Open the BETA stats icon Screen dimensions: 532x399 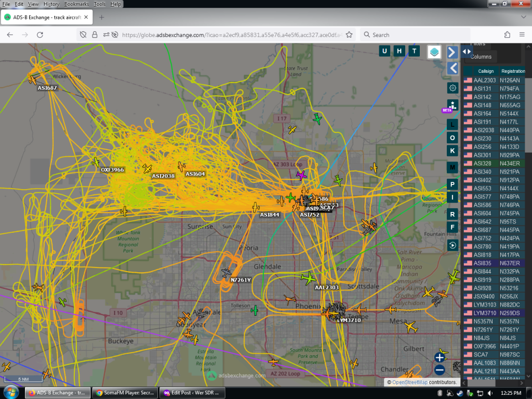452,106
